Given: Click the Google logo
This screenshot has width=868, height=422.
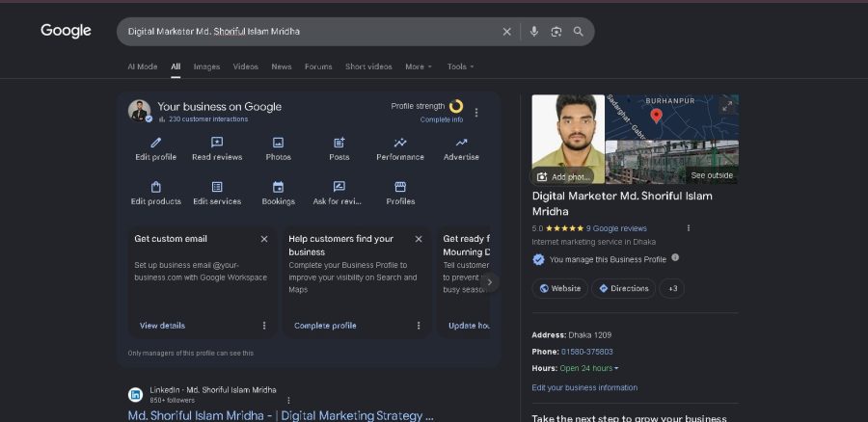Looking at the screenshot, I should (66, 31).
